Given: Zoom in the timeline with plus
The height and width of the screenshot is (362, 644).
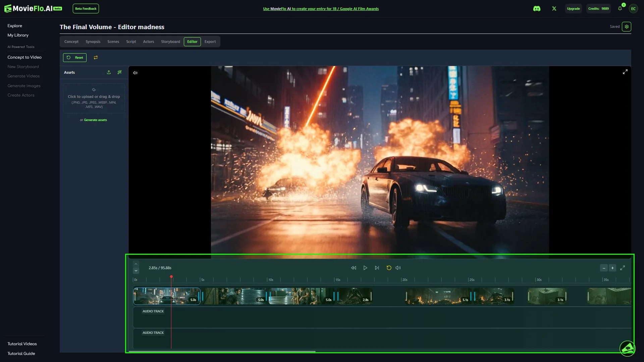Looking at the screenshot, I should 612,268.
